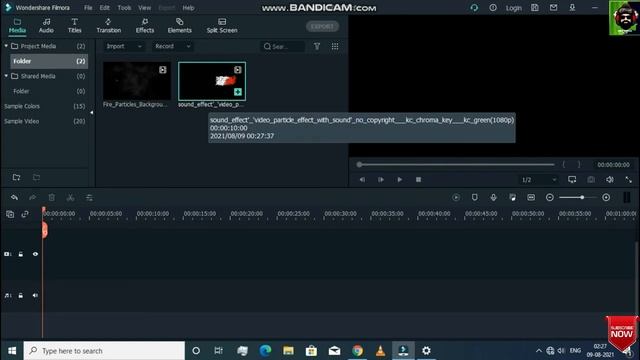Click the preview Stop button
The width and height of the screenshot is (640, 360).
(x=418, y=180)
